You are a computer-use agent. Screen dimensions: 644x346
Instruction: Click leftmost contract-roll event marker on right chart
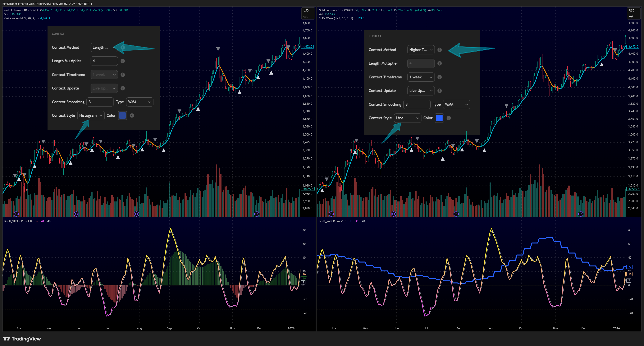coord(331,214)
